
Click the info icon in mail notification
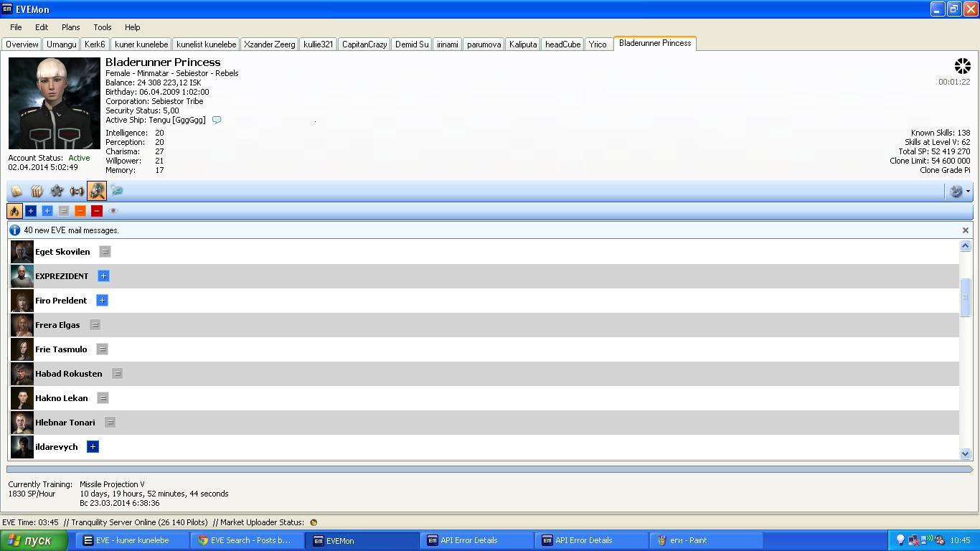14,230
